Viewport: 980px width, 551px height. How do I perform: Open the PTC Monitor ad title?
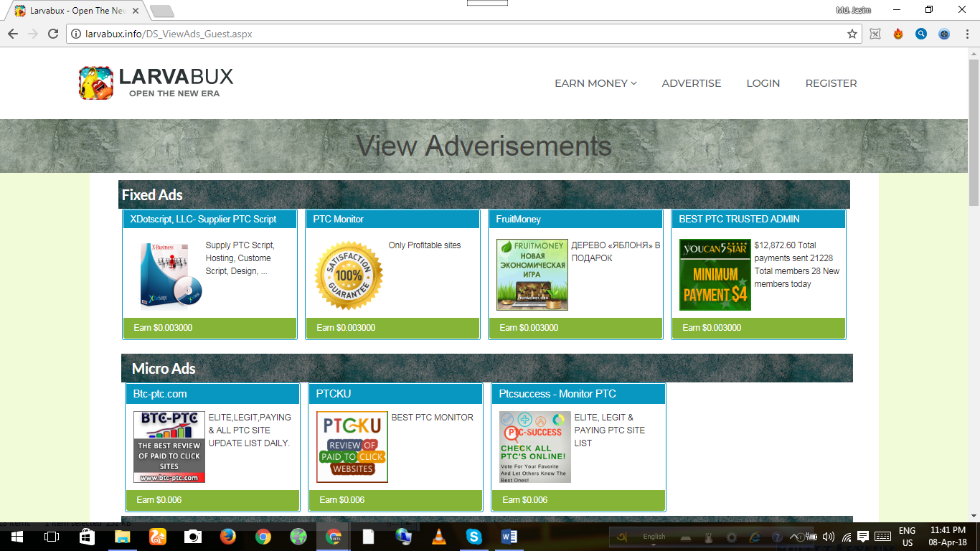(x=339, y=219)
